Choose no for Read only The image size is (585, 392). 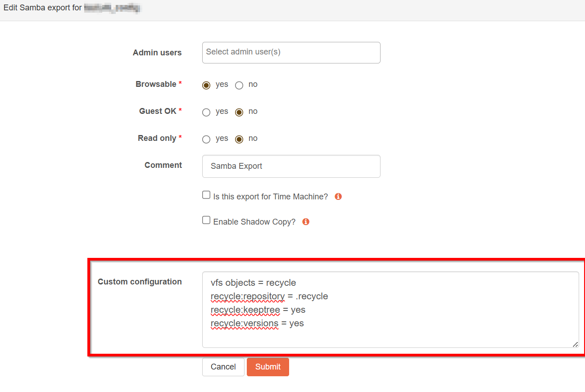(x=239, y=139)
